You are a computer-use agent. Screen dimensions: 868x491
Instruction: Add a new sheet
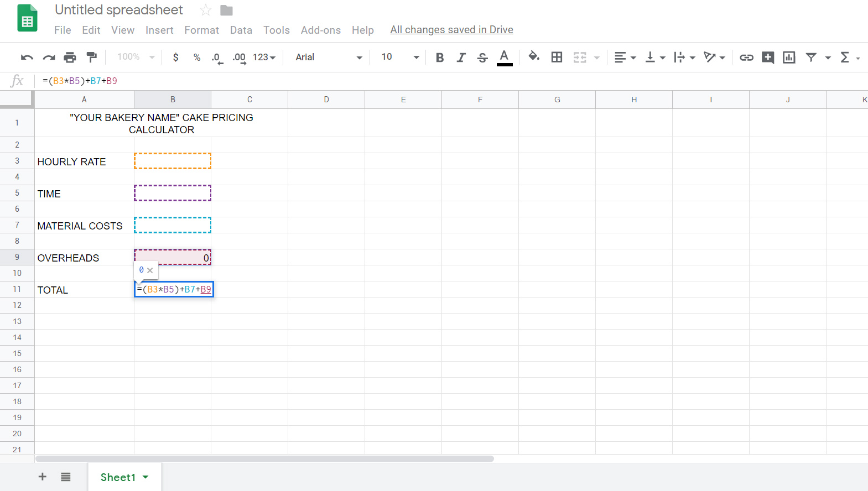click(42, 477)
